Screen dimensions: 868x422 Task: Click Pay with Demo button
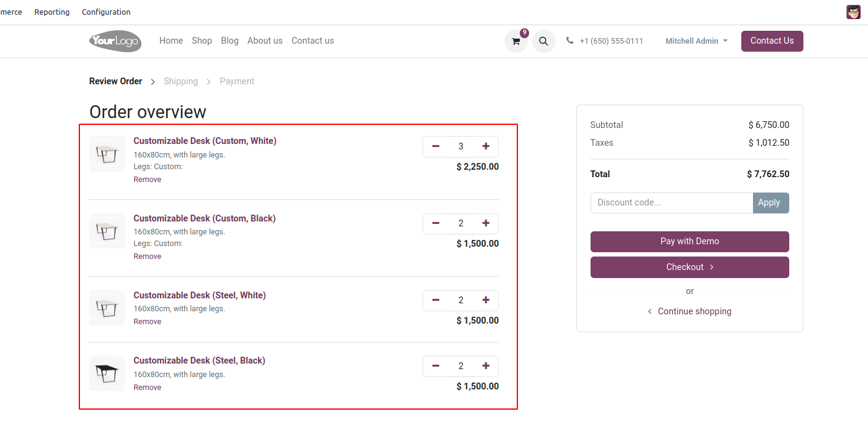(690, 241)
